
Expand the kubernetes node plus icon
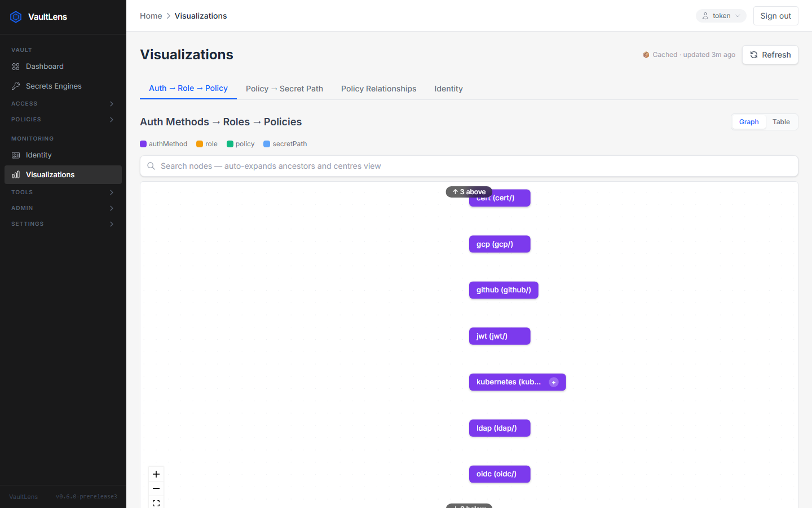pos(554,382)
